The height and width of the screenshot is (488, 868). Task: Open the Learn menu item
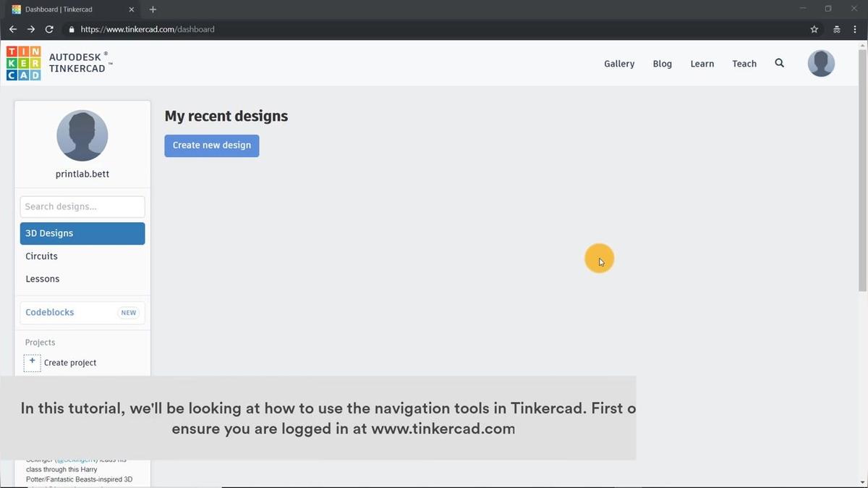point(702,64)
